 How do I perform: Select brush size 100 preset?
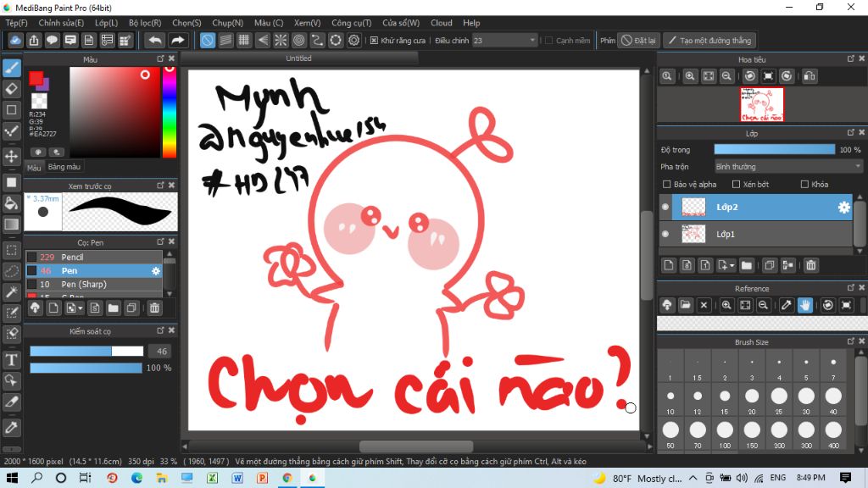tap(725, 435)
